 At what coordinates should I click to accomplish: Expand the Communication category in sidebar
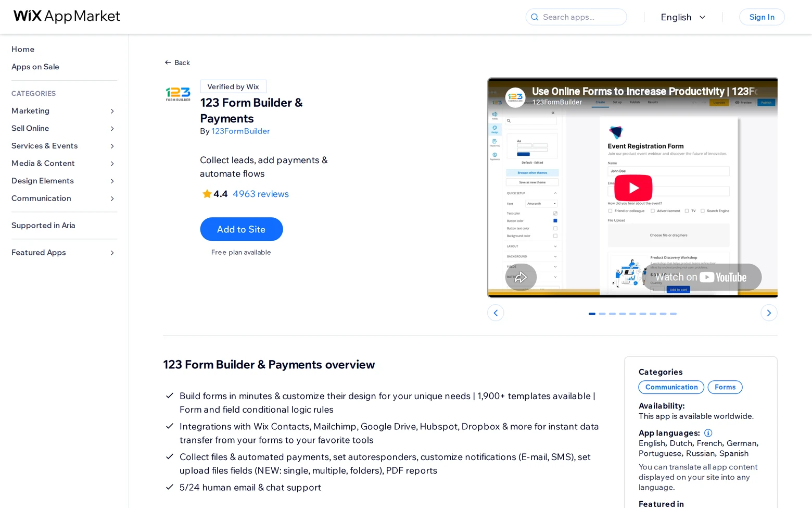[112, 199]
